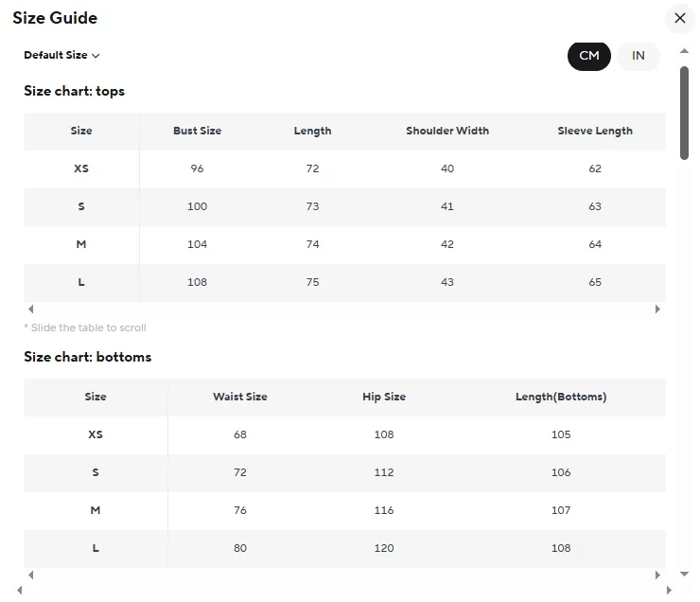
Task: Click the Hip Size column header
Action: [384, 397]
